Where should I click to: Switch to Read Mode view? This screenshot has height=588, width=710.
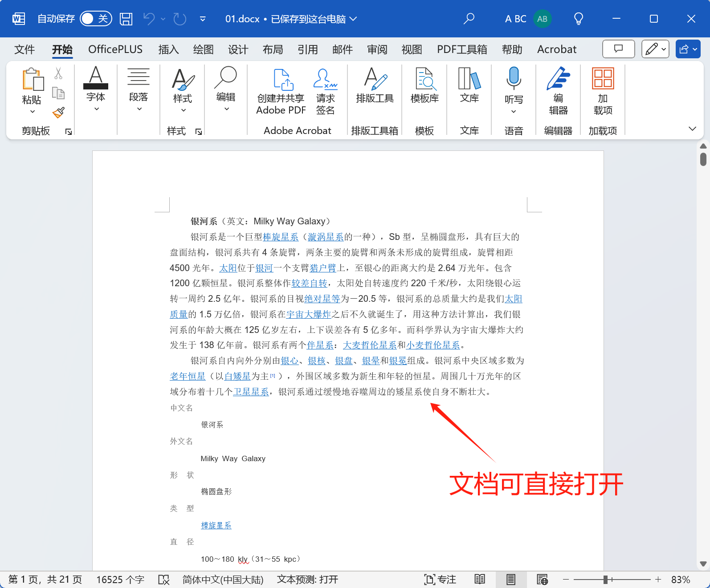(x=480, y=579)
